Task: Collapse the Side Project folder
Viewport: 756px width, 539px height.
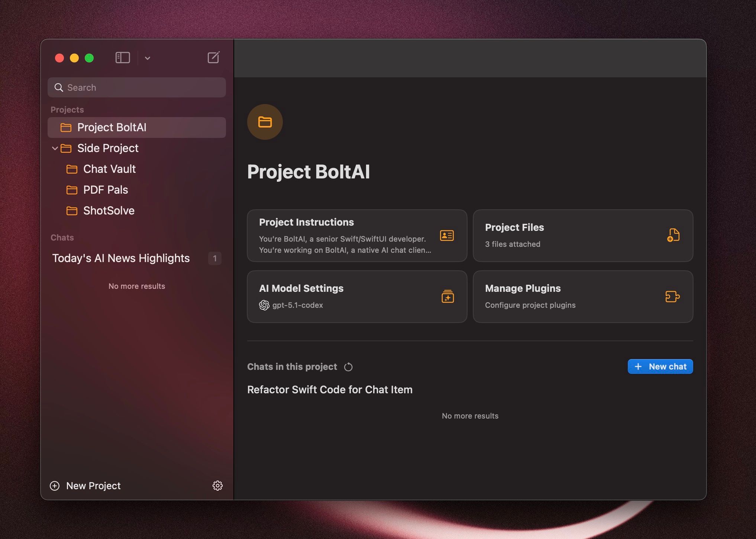Action: coord(55,148)
